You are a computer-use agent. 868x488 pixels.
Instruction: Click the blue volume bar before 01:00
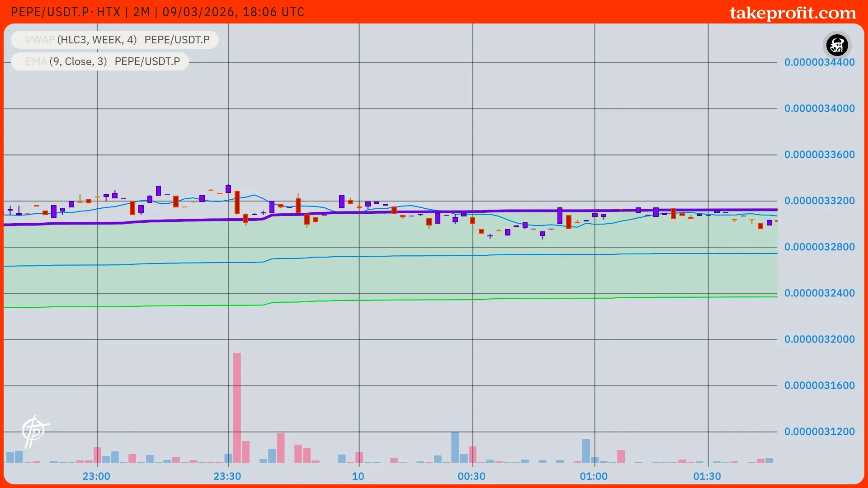coord(586,450)
